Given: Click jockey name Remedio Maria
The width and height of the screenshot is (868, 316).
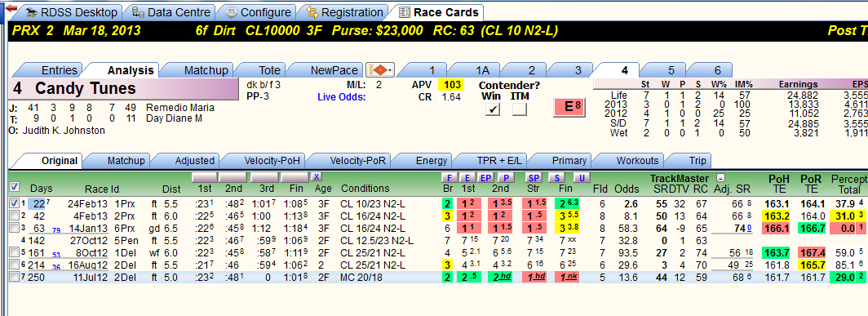Looking at the screenshot, I should tap(180, 107).
